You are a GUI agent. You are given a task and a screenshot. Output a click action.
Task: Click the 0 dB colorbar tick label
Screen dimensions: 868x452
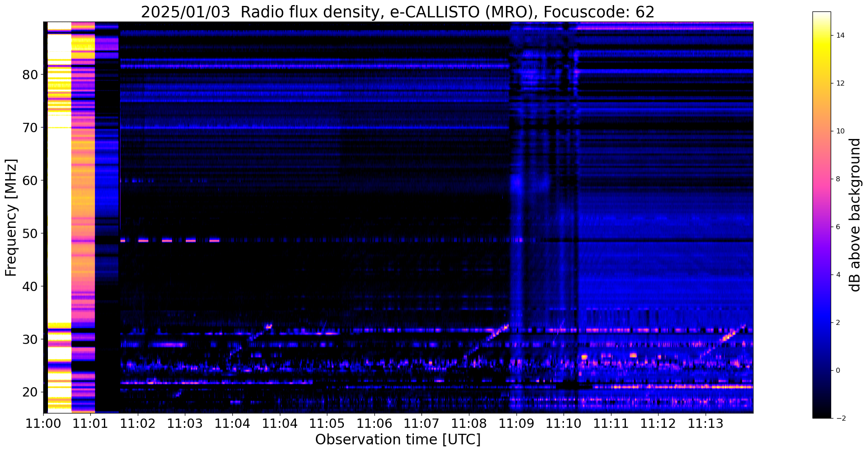[837, 371]
